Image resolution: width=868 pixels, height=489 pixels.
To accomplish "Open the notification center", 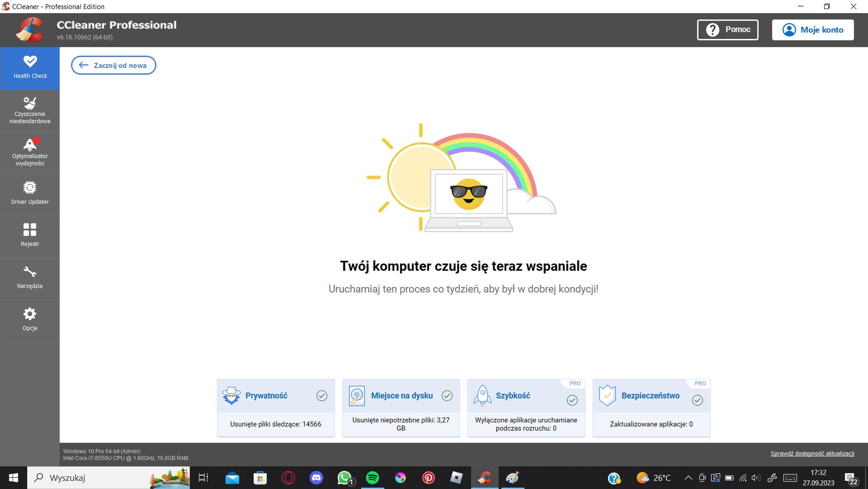I will click(851, 478).
